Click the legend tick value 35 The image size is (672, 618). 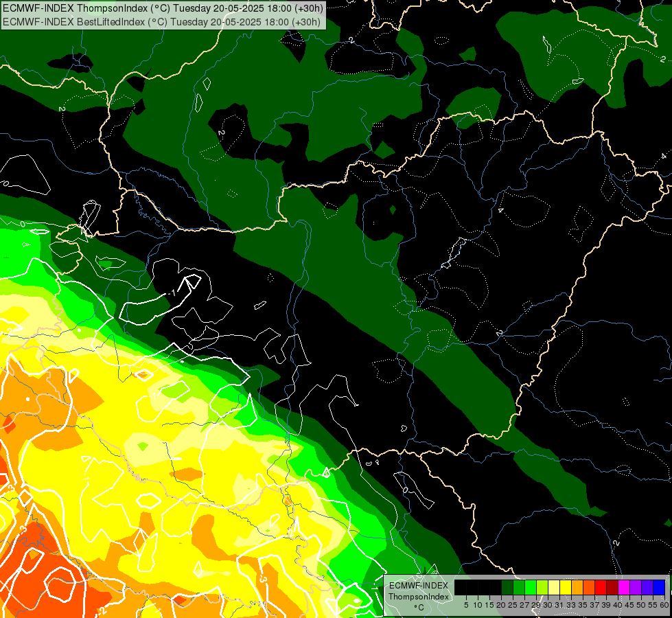click(x=583, y=605)
